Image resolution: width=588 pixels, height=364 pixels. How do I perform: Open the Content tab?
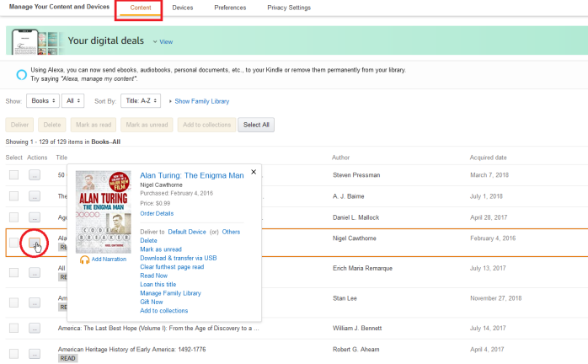click(140, 8)
